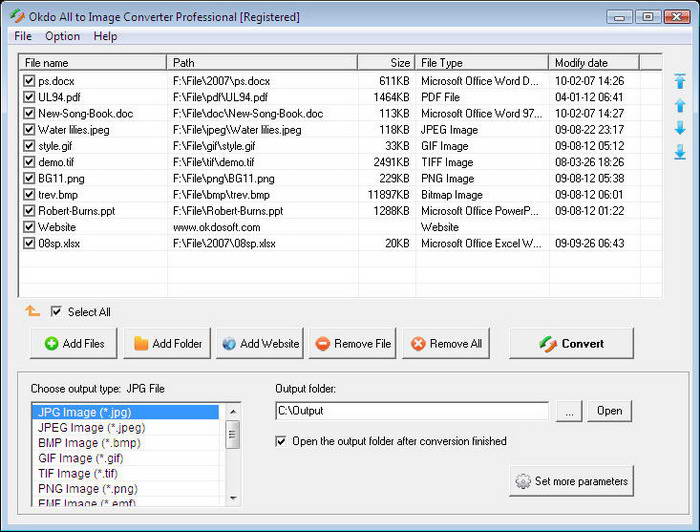The image size is (700, 532).
Task: Select TIF Image (*.tif) output type
Action: coord(125,473)
